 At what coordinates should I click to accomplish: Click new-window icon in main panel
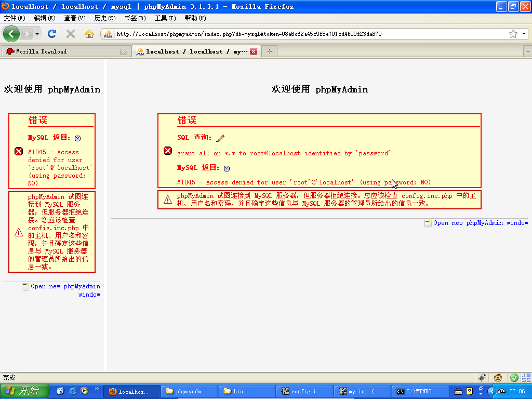click(428, 223)
